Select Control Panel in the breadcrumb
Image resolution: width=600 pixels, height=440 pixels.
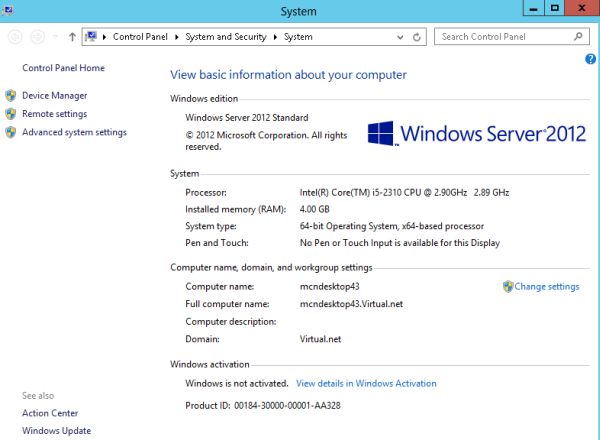140,37
